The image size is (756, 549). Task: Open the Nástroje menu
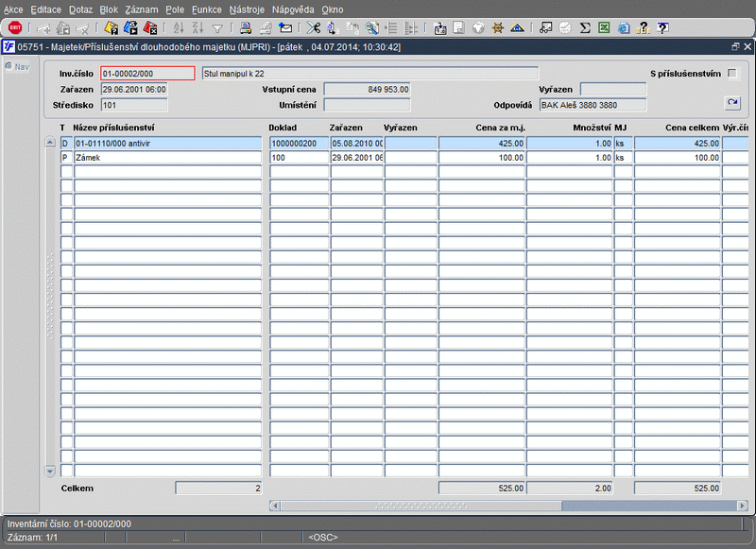247,9
